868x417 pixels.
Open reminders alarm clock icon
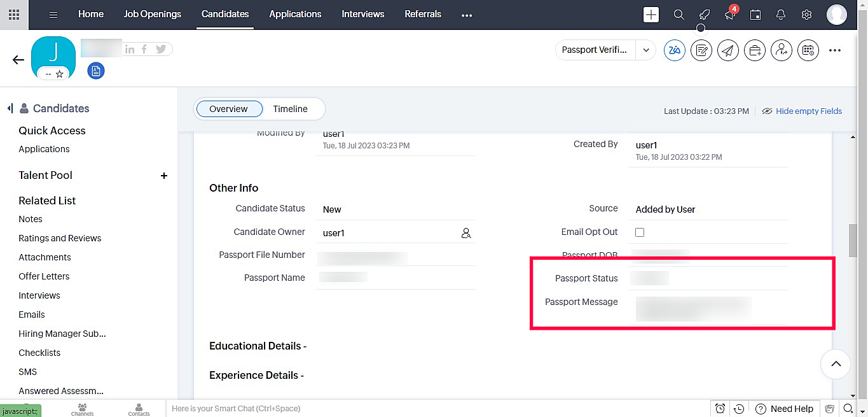(720, 409)
